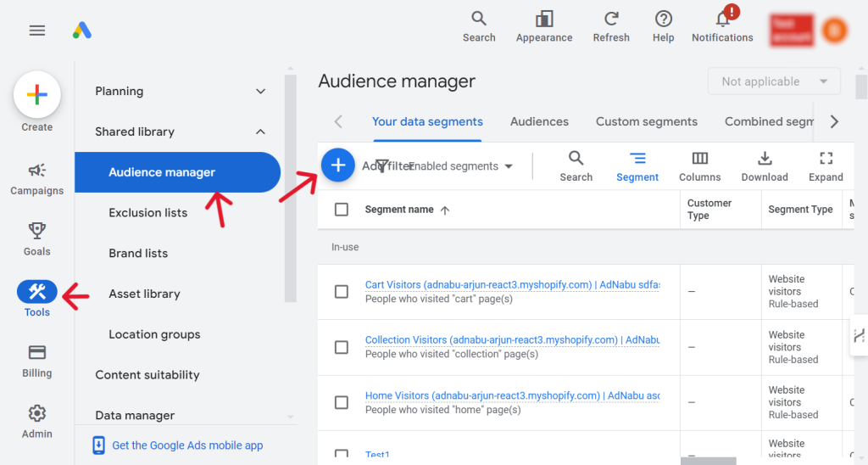Image resolution: width=868 pixels, height=465 pixels.
Task: Open the Enabled segments filter dropdown
Action: (460, 166)
